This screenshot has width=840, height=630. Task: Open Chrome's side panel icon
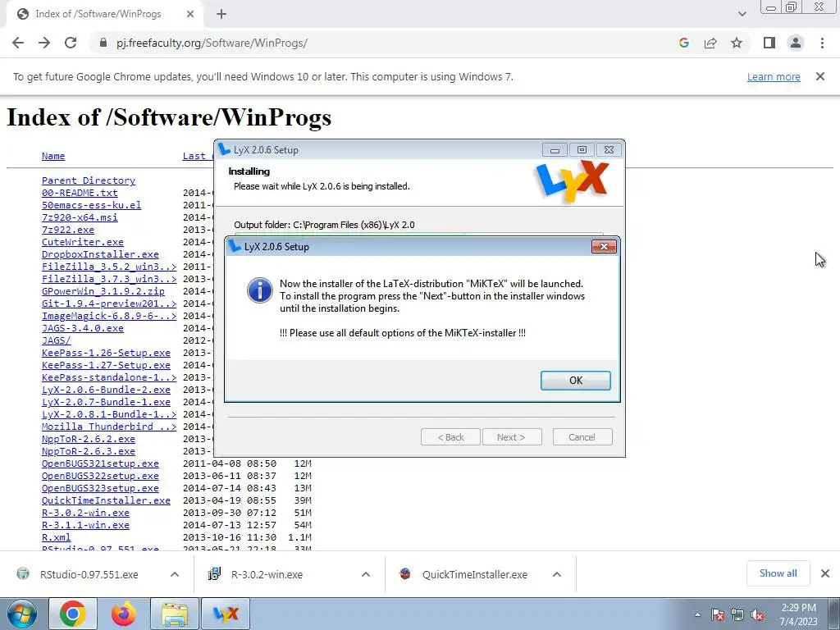[x=769, y=43]
